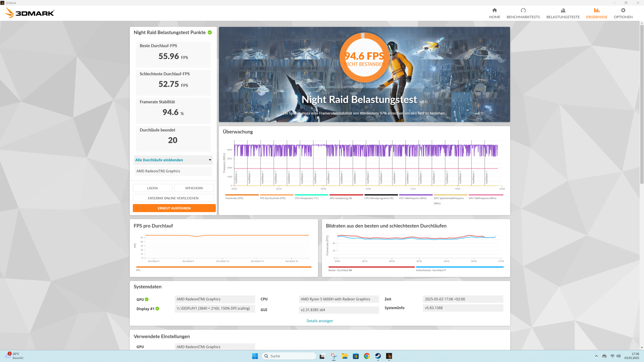Image resolution: width=644 pixels, height=362 pixels.
Task: Open File Explorer from the taskbar
Action: coord(344,356)
